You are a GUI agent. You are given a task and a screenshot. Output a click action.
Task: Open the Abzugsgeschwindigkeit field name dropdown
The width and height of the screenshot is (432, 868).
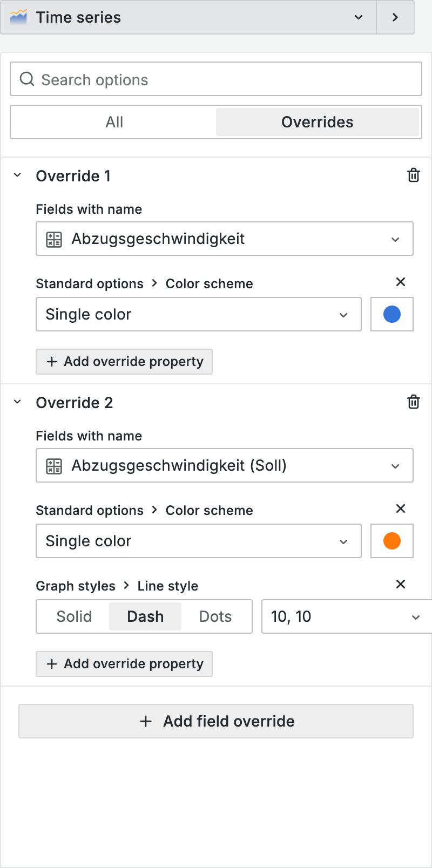click(x=225, y=239)
